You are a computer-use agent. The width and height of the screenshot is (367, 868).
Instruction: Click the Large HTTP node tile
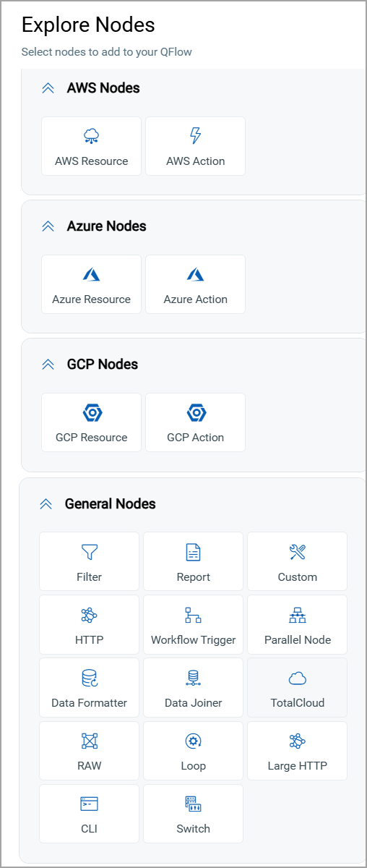[297, 751]
